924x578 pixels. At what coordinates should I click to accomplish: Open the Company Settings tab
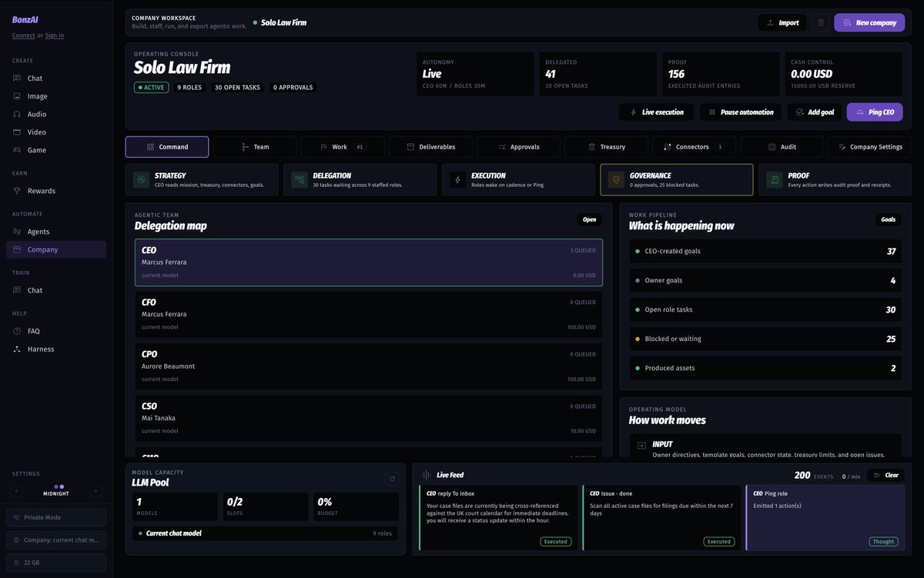tap(869, 147)
